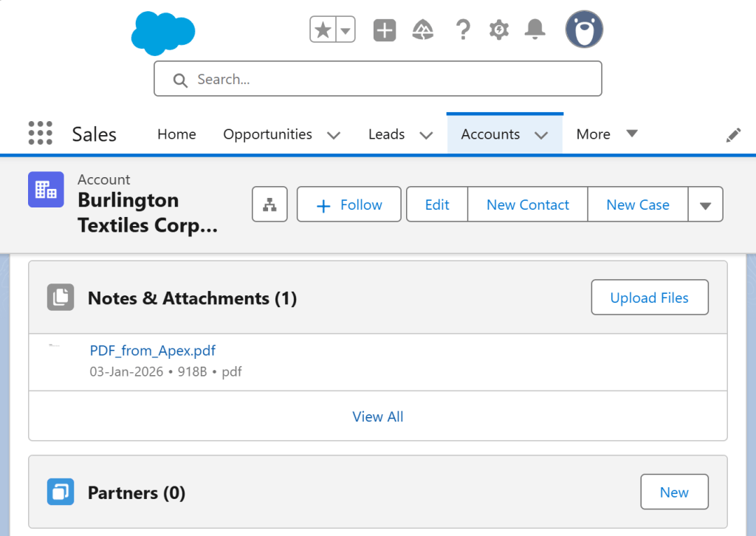View the account hierarchy icon
756x536 pixels.
point(269,205)
